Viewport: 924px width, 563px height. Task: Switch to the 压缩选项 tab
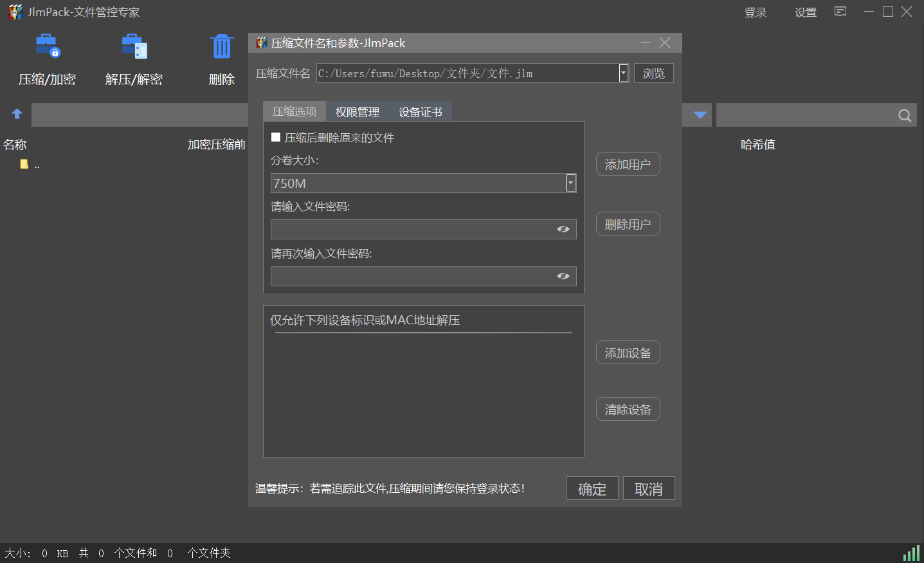294,111
